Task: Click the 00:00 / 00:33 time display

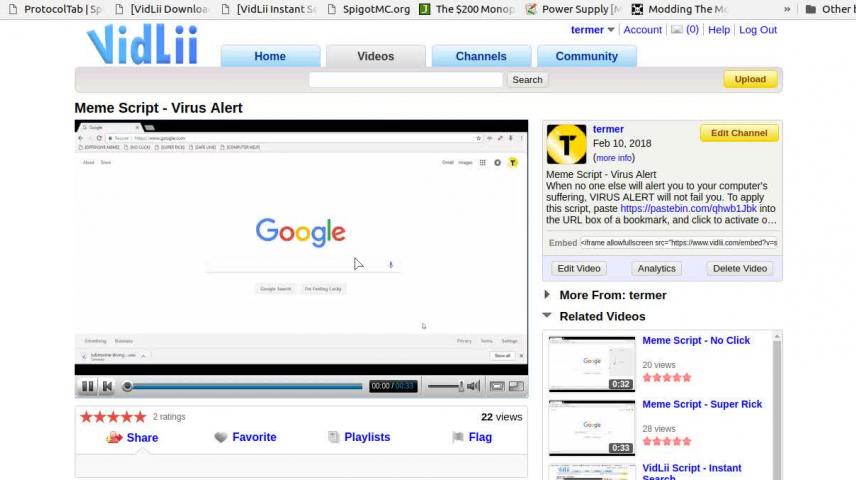Action: (x=393, y=386)
